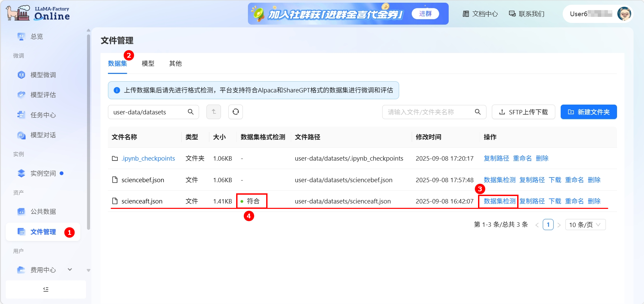Click the refresh file list icon
Viewport: 644px width, 304px height.
235,112
